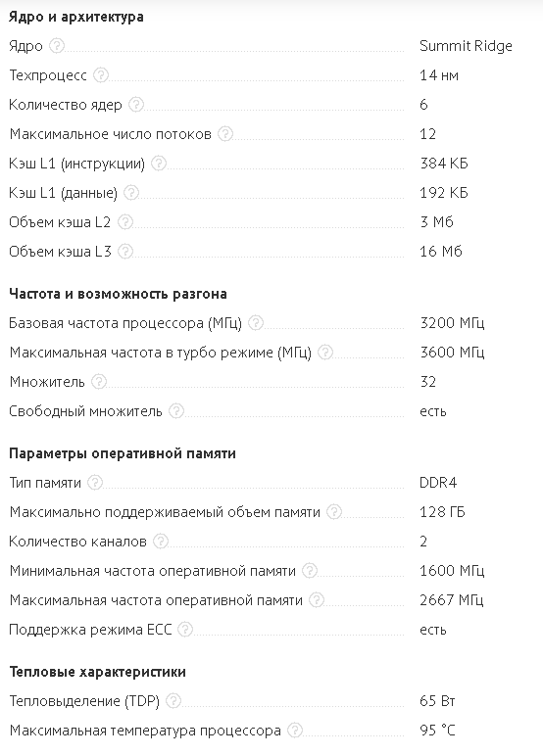The height and width of the screenshot is (756, 543).
Task: Click help icon beside Максимальное число потоков
Action: pos(225,133)
